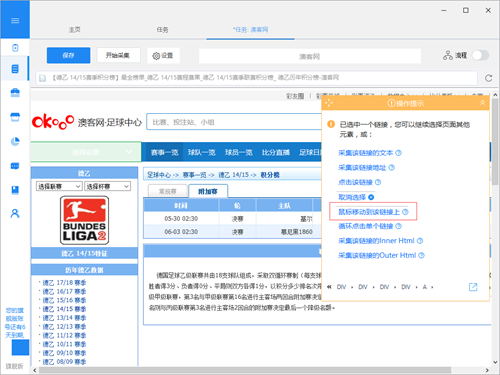Collapse the 操作提示 panel with chevron

click(x=482, y=103)
